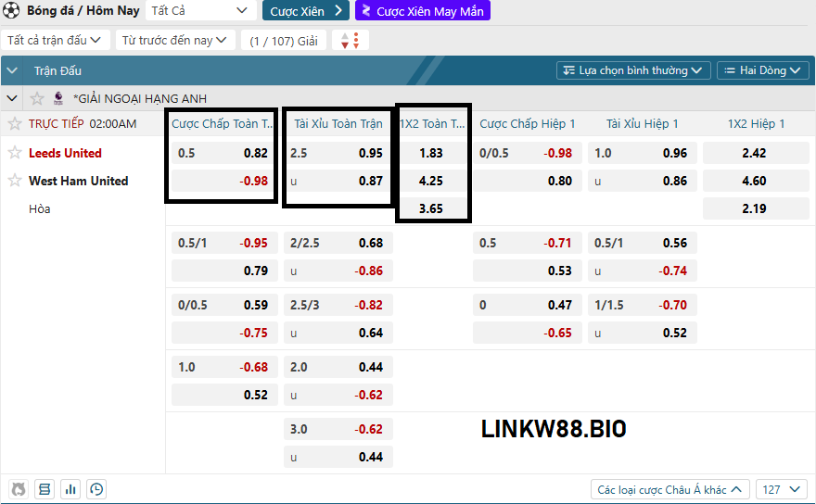Open the Tất Cả dropdown
Image resolution: width=816 pixels, height=504 pixels.
point(199,11)
